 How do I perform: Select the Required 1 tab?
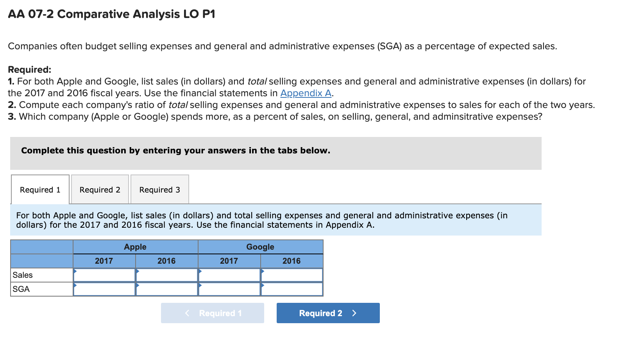[40, 189]
